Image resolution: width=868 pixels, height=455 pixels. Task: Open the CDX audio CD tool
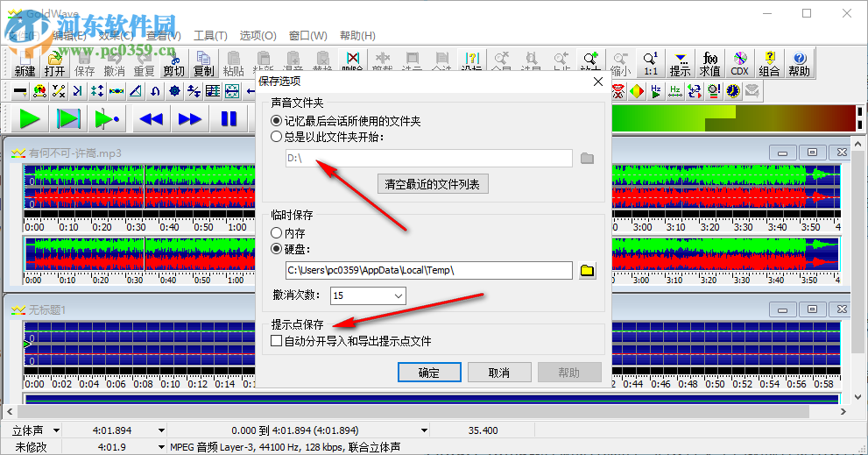tap(739, 63)
